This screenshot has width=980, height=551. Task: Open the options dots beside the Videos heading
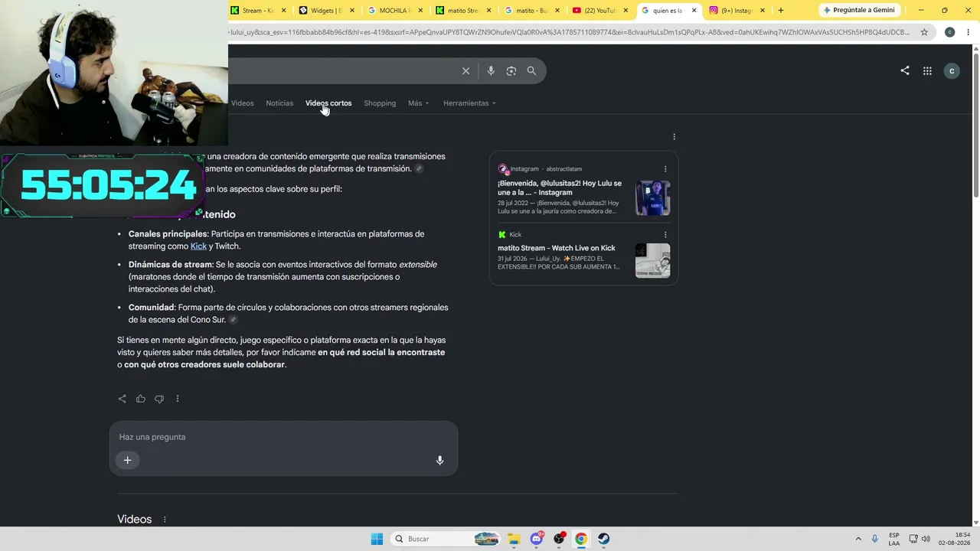click(165, 520)
